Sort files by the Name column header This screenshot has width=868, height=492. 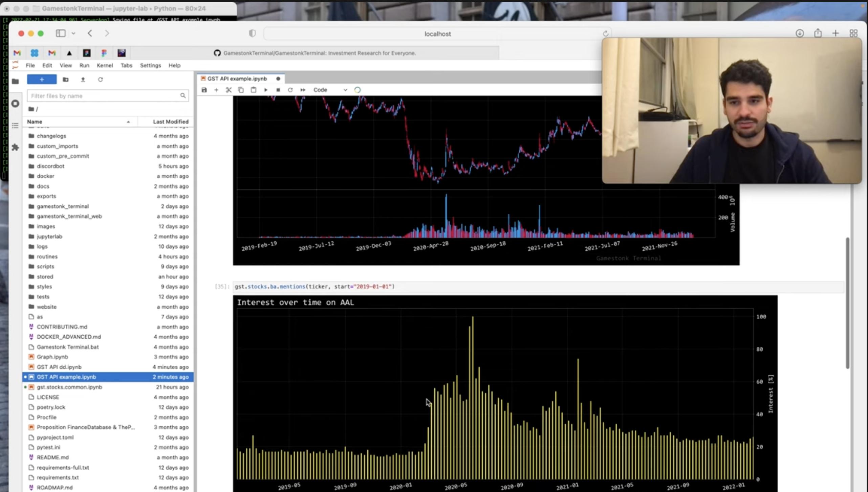(x=80, y=121)
